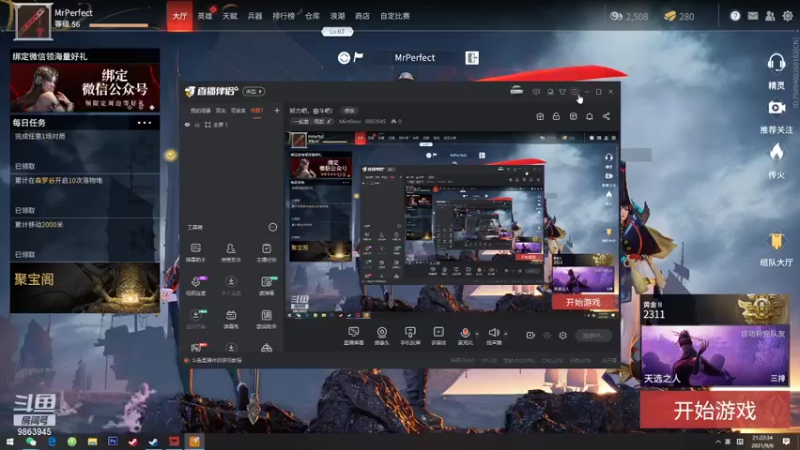Add camera source (摄像头)
The image size is (800, 450).
(382, 336)
